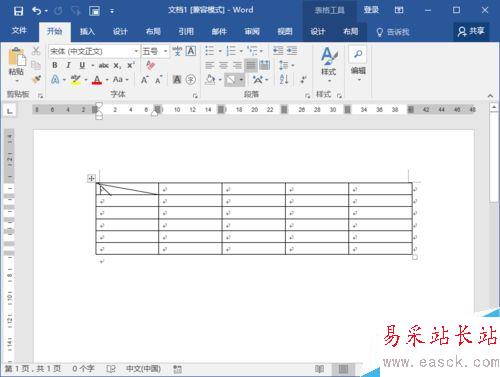This screenshot has width=500, height=377.
Task: Switch to the 邮件 tab
Action: (x=219, y=32)
